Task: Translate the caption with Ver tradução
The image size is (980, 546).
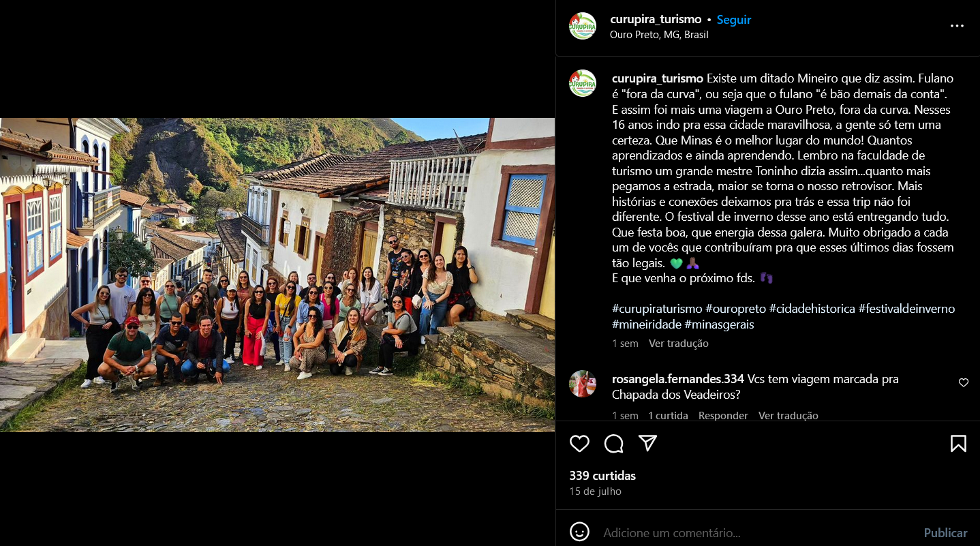Action: (678, 344)
